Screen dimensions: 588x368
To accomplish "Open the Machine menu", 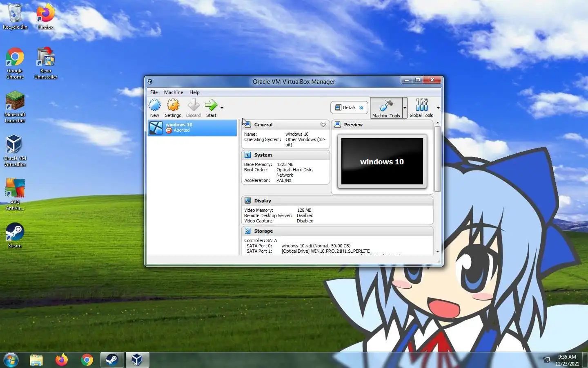I will 174,92.
